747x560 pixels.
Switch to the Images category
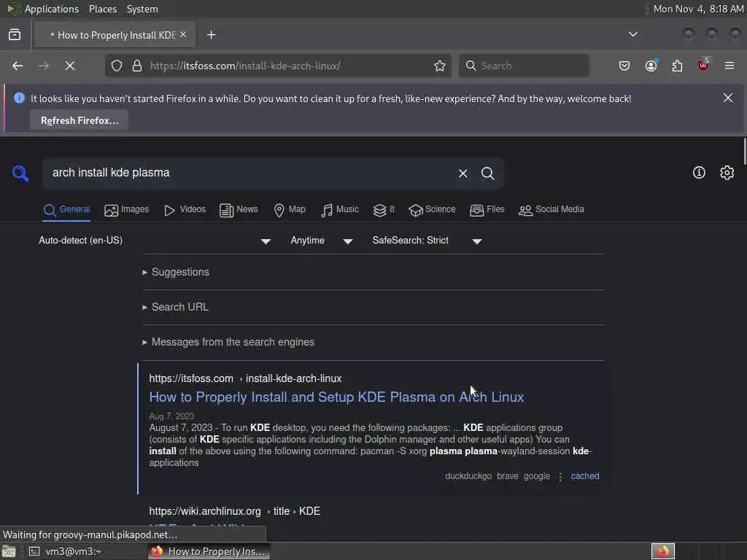click(x=127, y=209)
